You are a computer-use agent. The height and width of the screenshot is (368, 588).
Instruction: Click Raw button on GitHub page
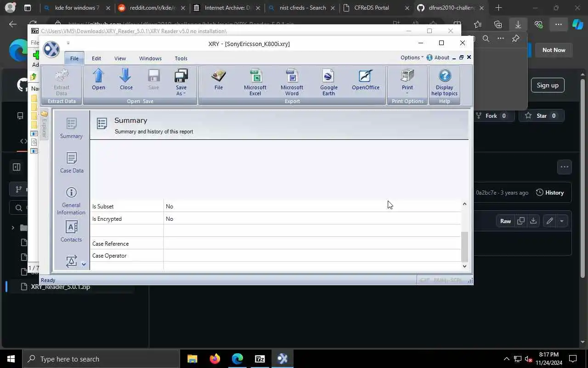tap(505, 221)
